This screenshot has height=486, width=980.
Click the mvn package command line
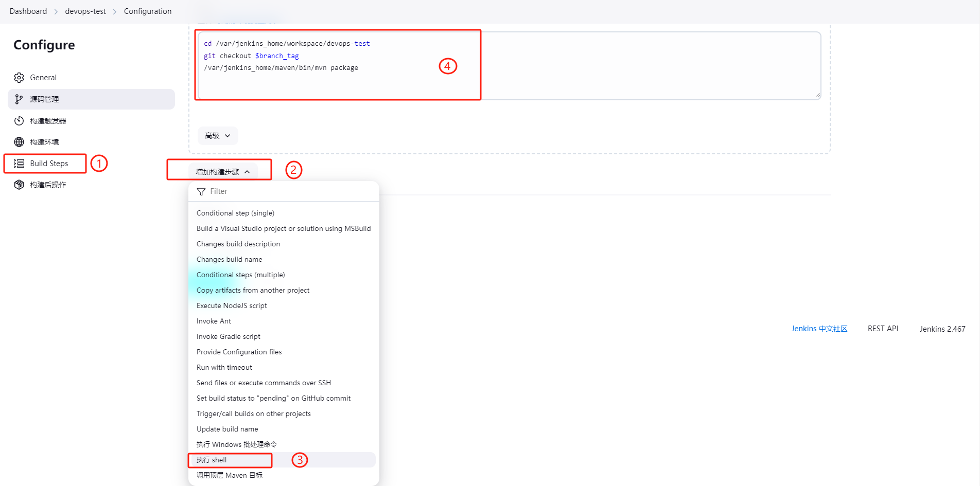coord(281,67)
